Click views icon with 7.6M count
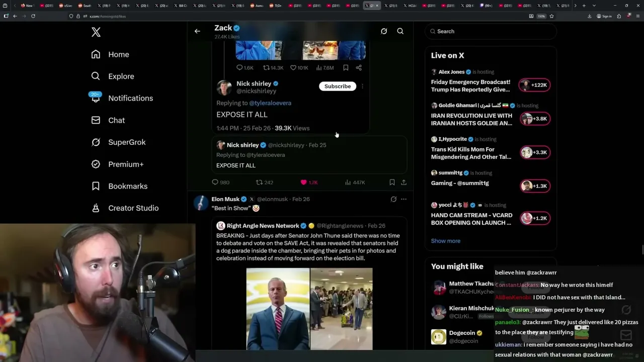 click(319, 67)
